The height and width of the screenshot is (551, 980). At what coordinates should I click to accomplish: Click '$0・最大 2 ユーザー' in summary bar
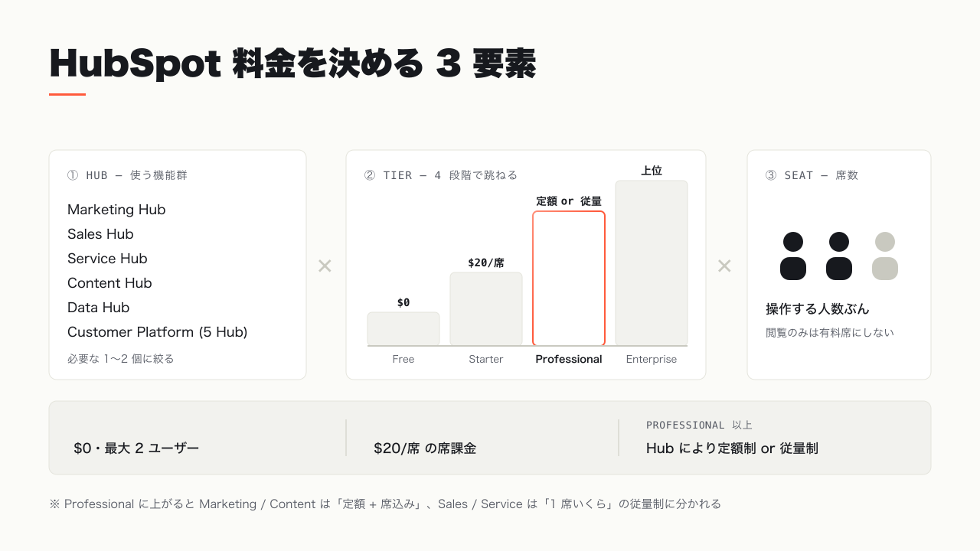click(x=136, y=448)
